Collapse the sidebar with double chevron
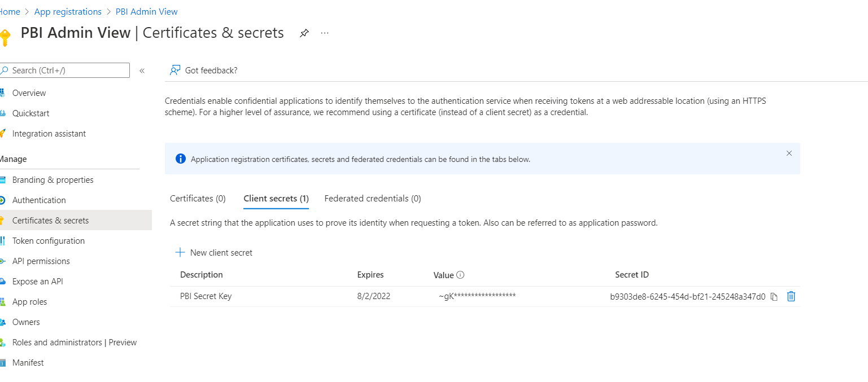Image resolution: width=868 pixels, height=382 pixels. tap(142, 71)
